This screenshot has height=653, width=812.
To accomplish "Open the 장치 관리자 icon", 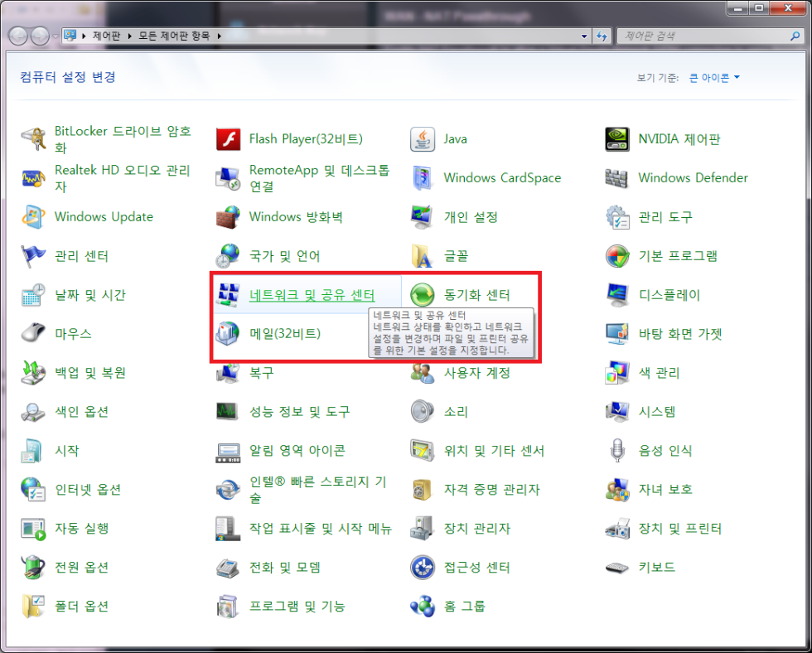I will tap(423, 529).
